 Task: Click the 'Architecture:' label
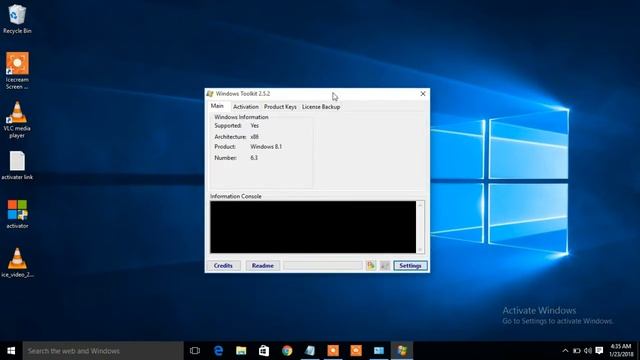[x=230, y=137]
